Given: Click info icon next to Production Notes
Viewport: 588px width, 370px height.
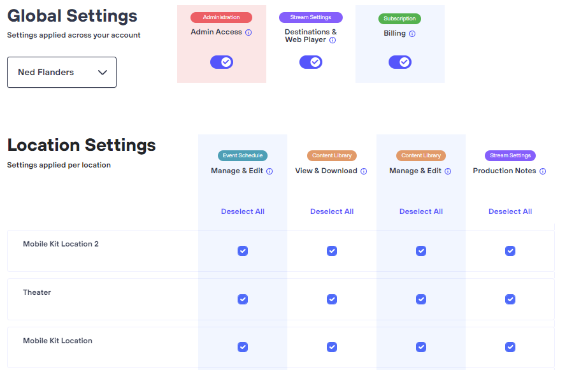Looking at the screenshot, I should [543, 171].
